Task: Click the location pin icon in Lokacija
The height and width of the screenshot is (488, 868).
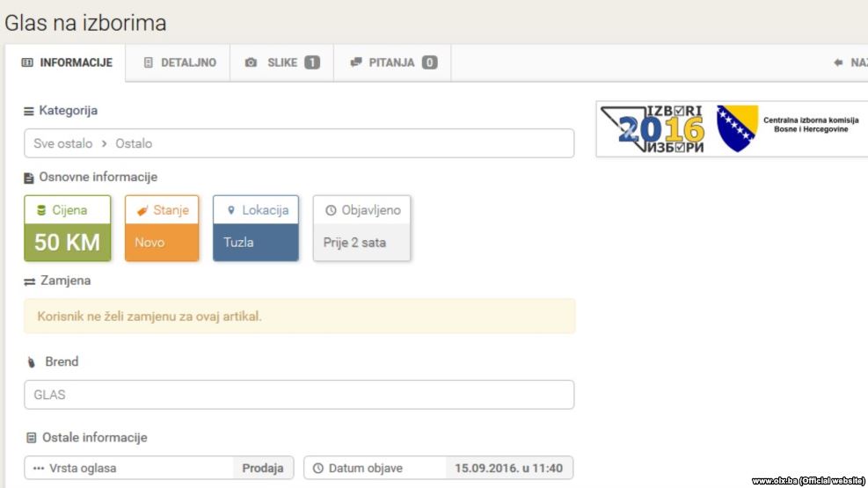Action: point(231,210)
